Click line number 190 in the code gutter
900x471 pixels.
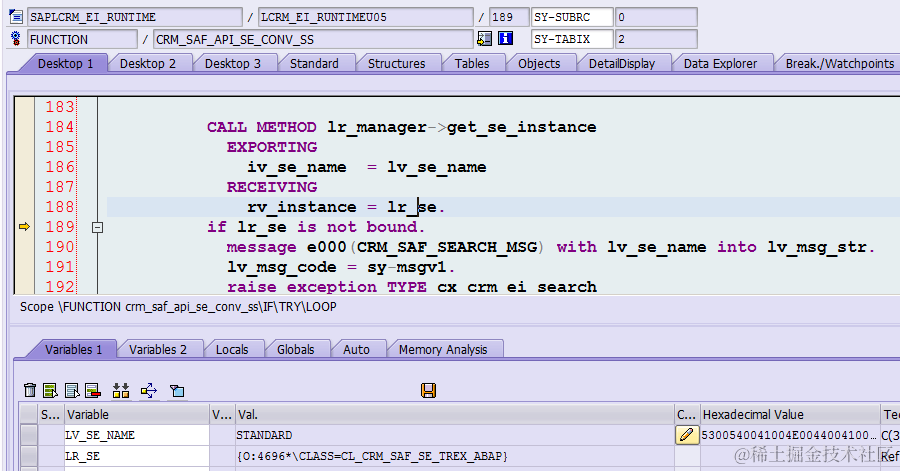60,247
